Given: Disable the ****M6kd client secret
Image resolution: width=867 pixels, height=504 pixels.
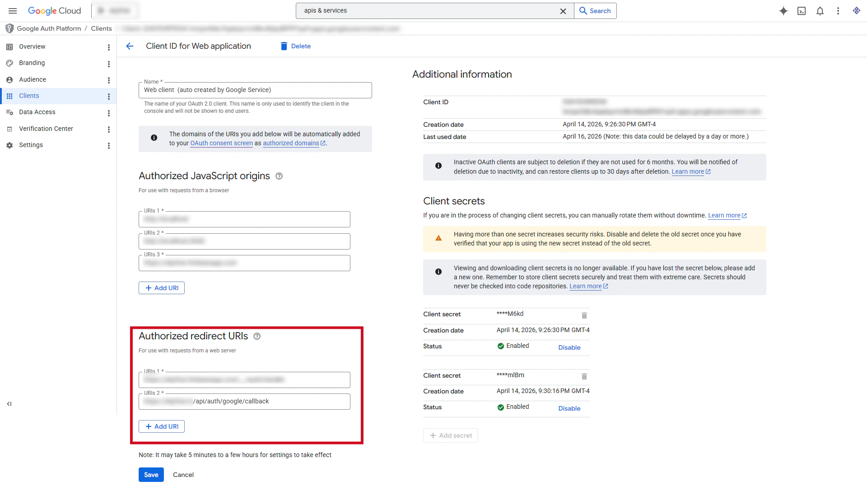Looking at the screenshot, I should pos(569,347).
